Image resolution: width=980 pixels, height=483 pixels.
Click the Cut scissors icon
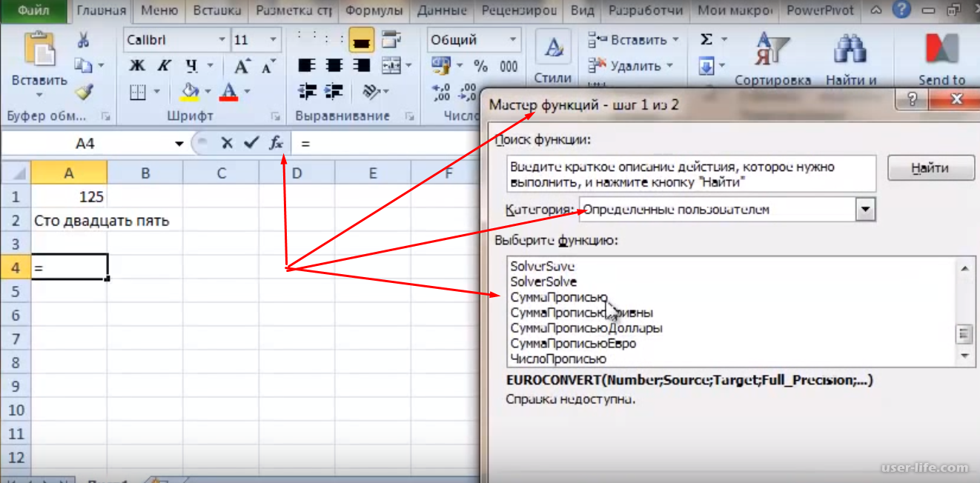84,40
